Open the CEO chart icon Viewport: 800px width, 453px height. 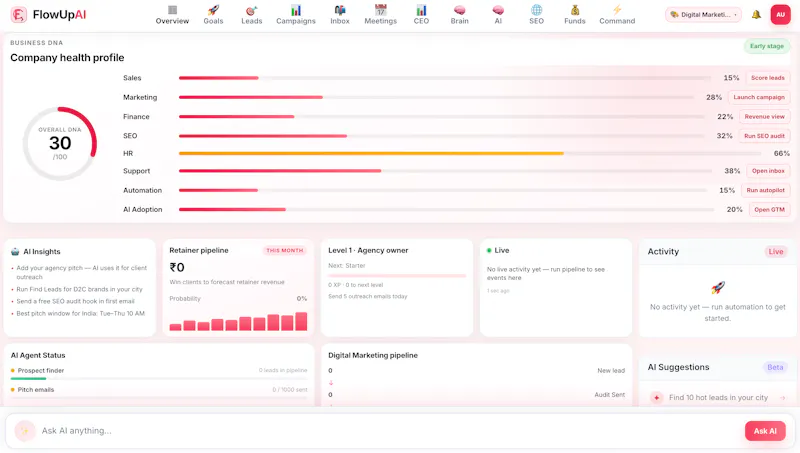(421, 10)
